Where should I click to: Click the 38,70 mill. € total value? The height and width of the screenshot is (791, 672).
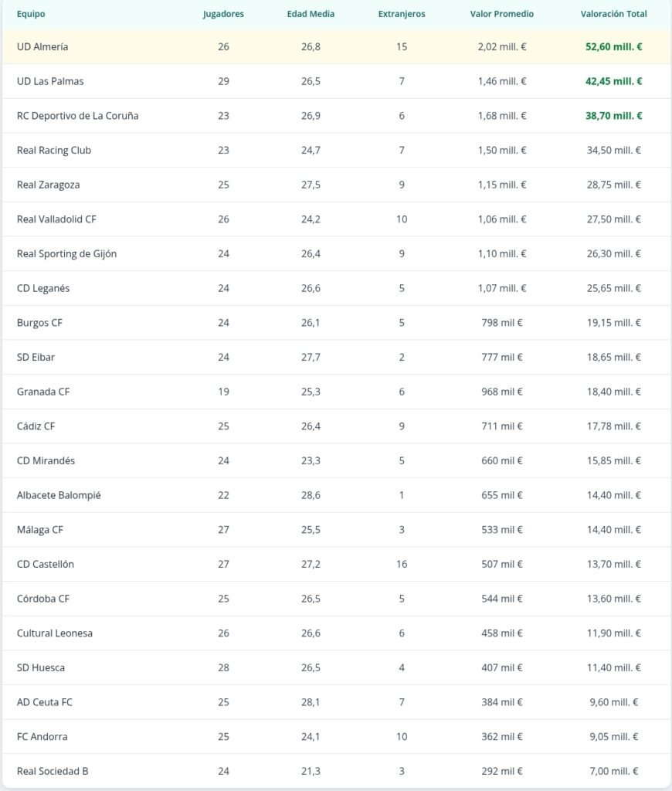613,116
